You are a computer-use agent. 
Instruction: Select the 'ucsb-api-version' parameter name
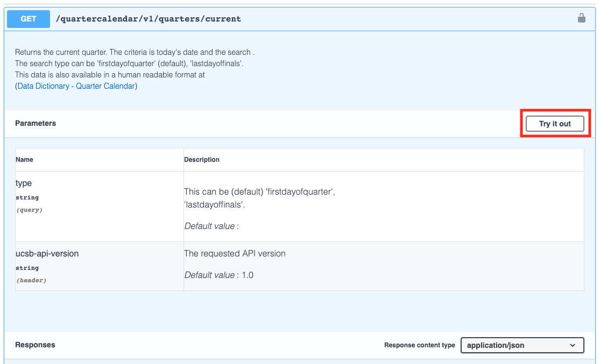click(47, 253)
